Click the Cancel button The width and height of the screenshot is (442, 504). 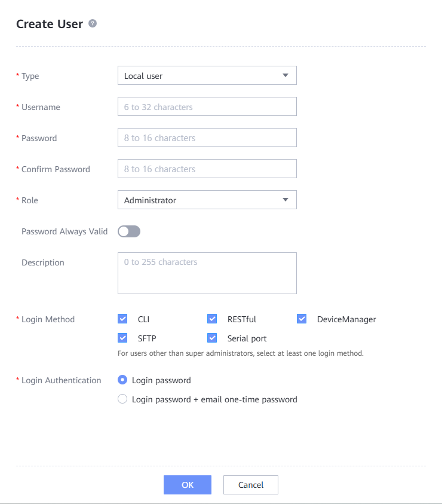pos(251,485)
